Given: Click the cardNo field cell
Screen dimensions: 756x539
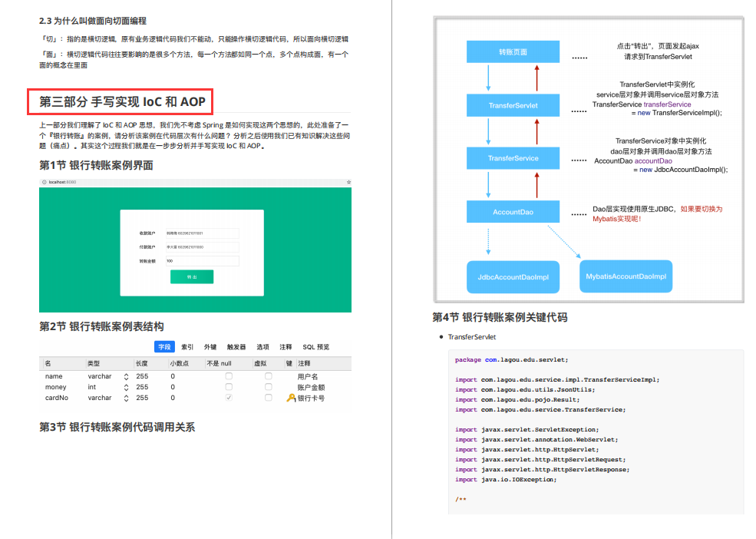Looking at the screenshot, I should (56, 398).
